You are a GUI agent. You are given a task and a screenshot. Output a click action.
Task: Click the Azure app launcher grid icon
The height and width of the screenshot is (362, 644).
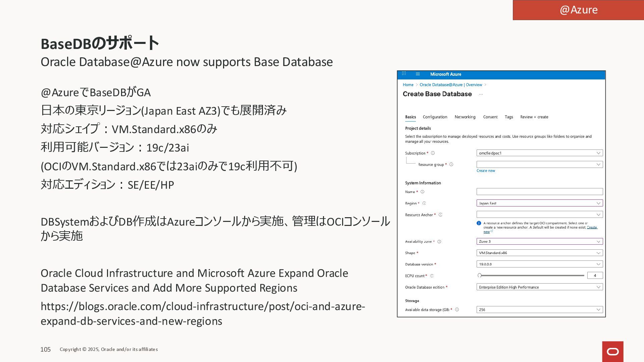[x=404, y=74]
